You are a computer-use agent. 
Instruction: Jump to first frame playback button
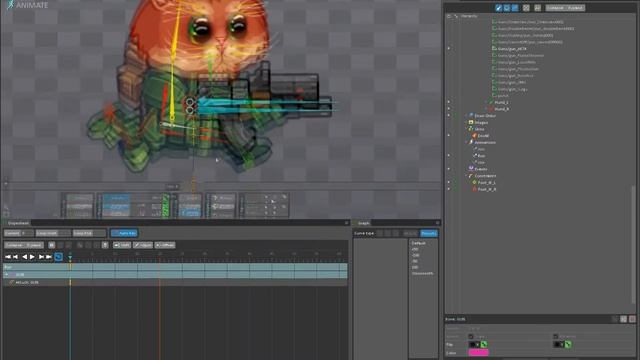tap(8, 257)
